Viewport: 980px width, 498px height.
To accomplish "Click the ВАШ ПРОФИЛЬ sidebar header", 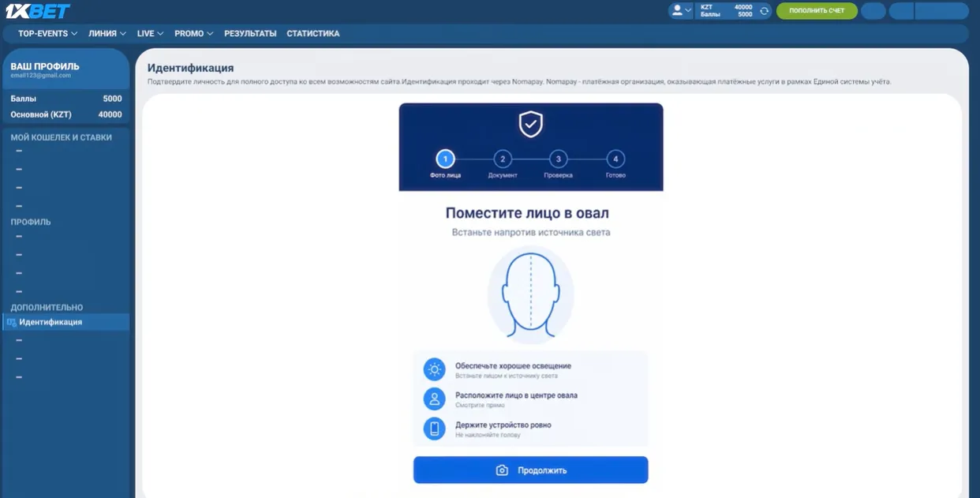I will tap(45, 66).
